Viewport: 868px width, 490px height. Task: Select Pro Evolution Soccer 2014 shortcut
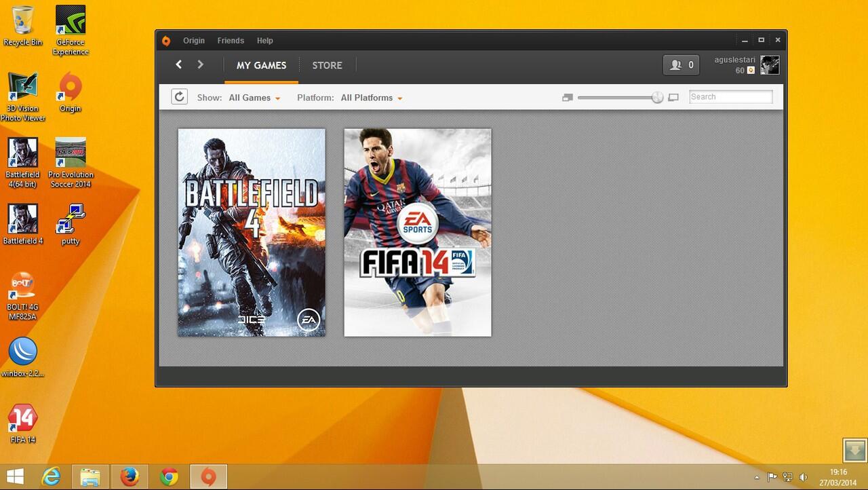click(71, 163)
